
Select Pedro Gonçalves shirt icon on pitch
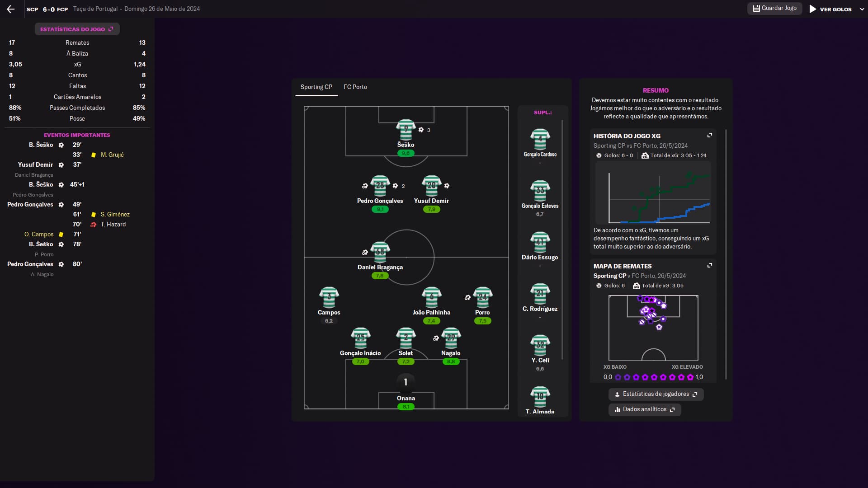pos(380,186)
